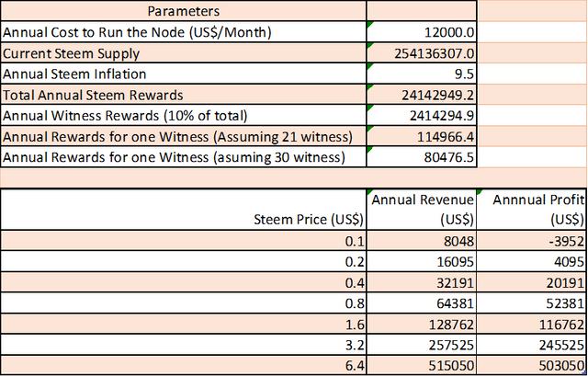Select the 80476.5 witness reward cell

point(421,156)
